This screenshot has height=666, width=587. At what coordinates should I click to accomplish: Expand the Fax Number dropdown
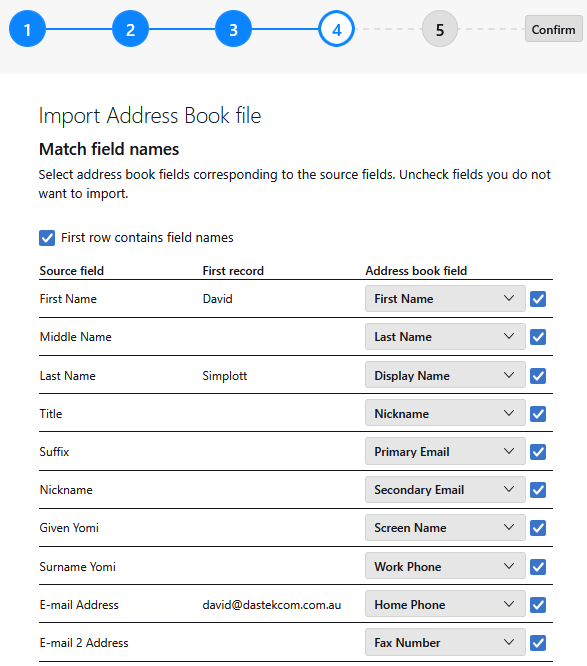tap(445, 642)
